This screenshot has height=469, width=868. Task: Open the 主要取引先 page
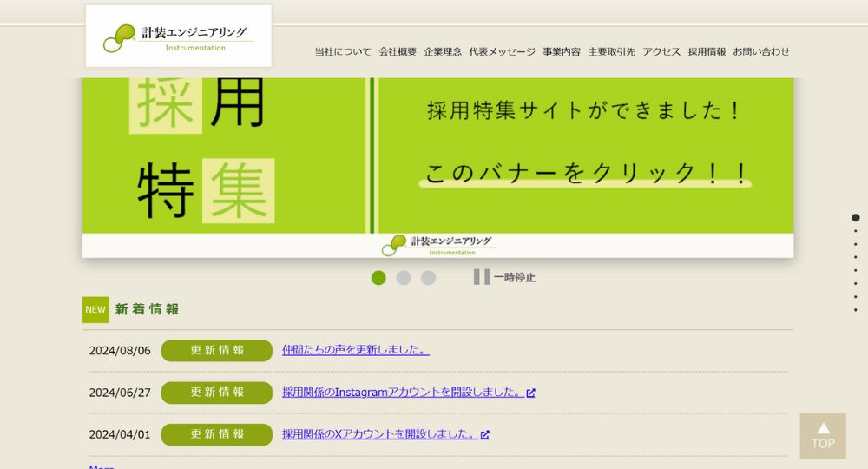point(611,51)
